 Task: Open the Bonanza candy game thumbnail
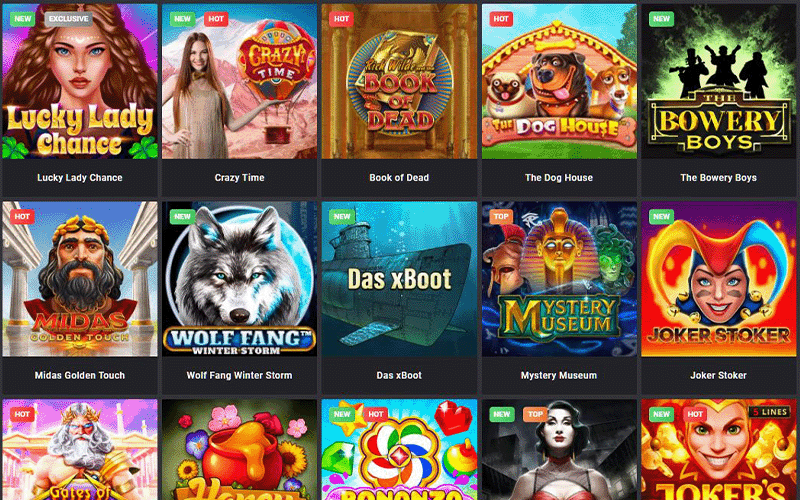pos(399,449)
